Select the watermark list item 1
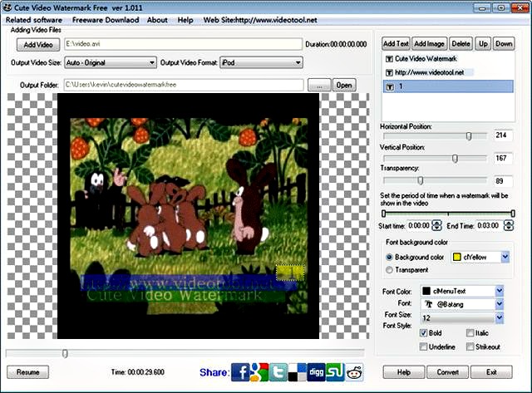Screen dimensions: 532x393 click(x=448, y=86)
